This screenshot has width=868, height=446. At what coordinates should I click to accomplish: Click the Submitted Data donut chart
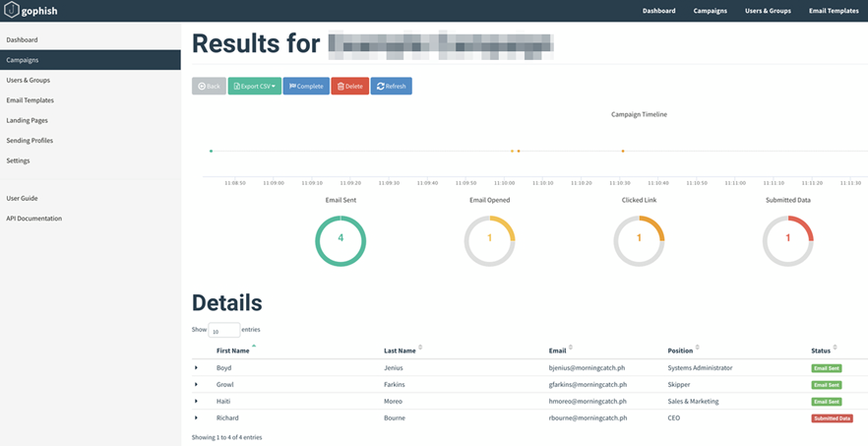(x=787, y=240)
